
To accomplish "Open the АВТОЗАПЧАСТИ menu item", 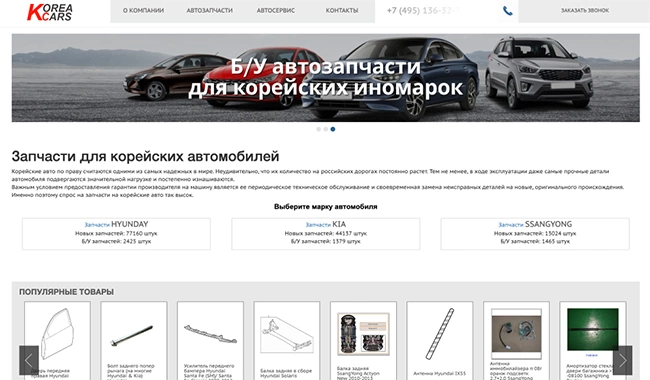I will coord(209,11).
